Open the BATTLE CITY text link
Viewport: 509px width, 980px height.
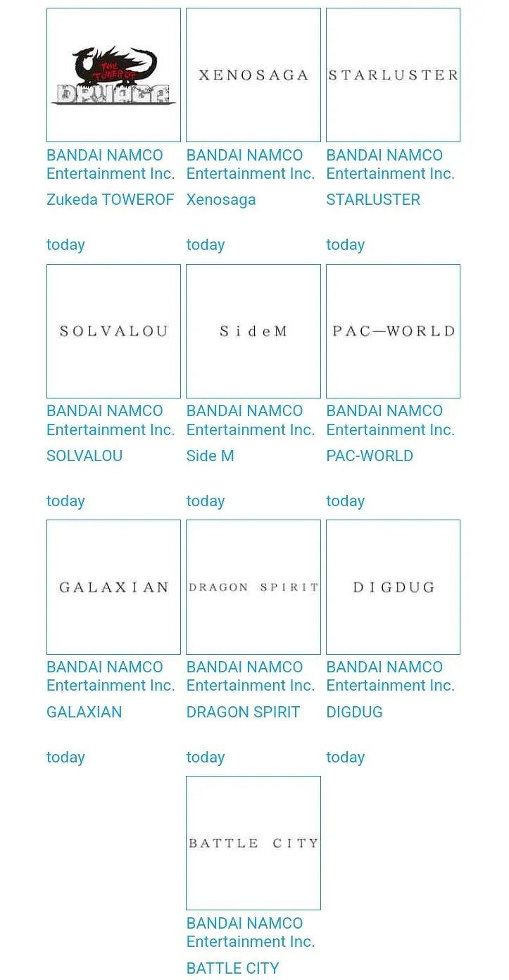click(232, 969)
